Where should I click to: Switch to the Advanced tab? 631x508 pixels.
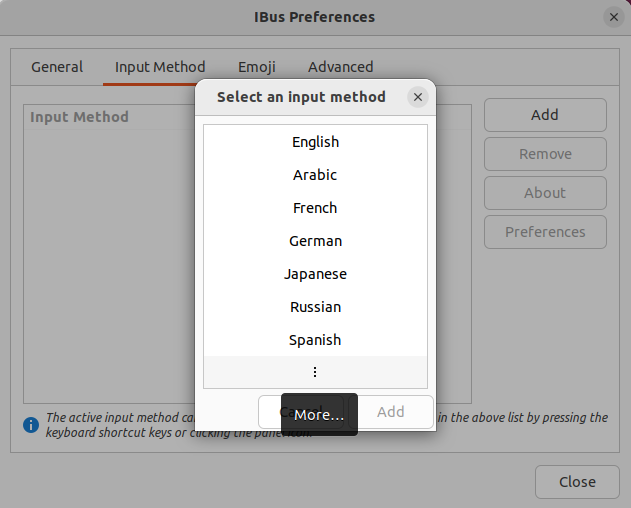tap(340, 67)
